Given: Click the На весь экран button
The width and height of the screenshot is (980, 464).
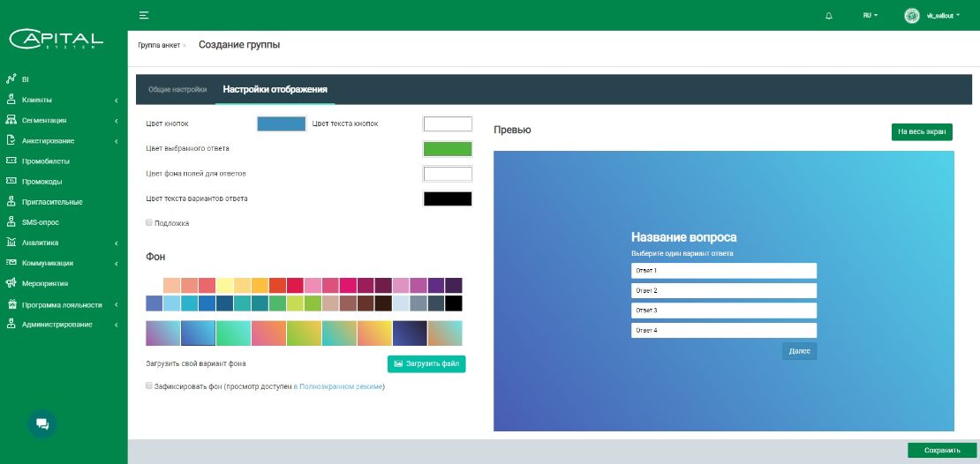Looking at the screenshot, I should 922,131.
